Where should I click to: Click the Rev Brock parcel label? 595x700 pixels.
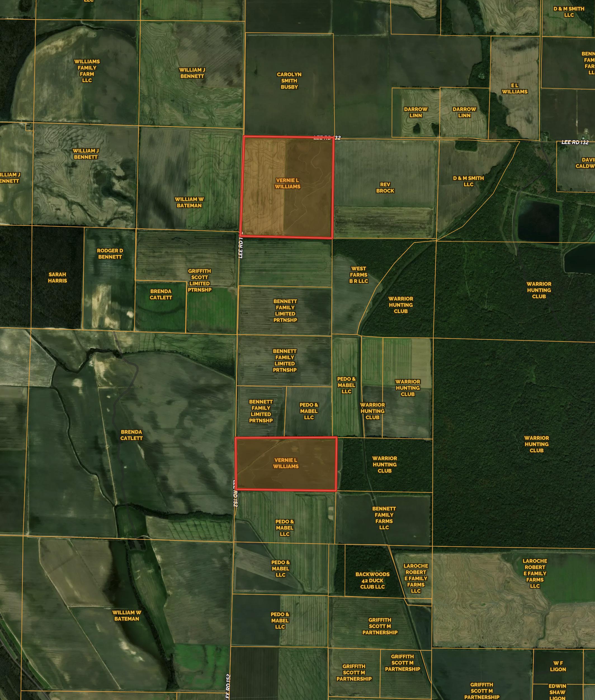pyautogui.click(x=385, y=188)
